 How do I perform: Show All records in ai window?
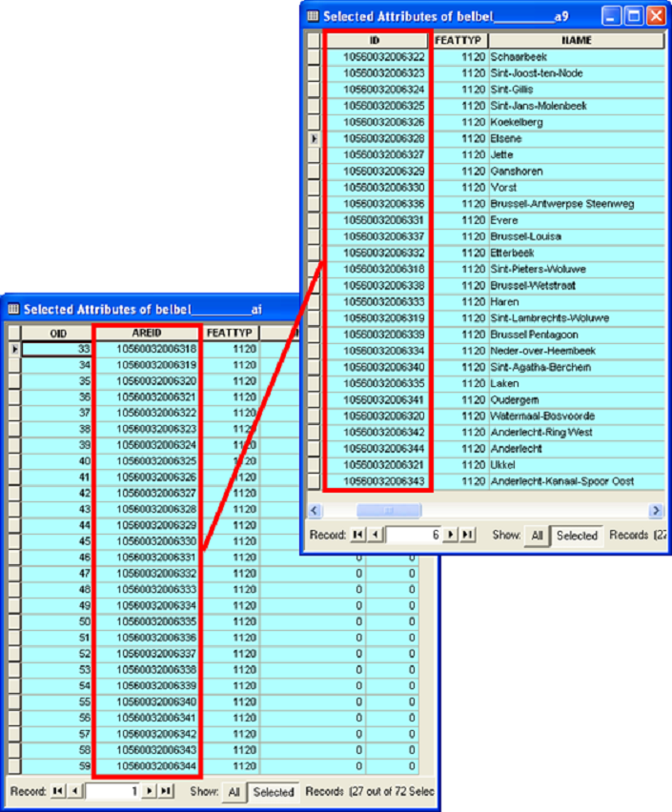click(234, 792)
